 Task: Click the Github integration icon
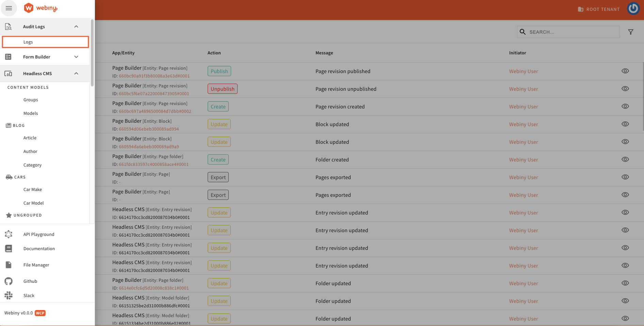8,281
